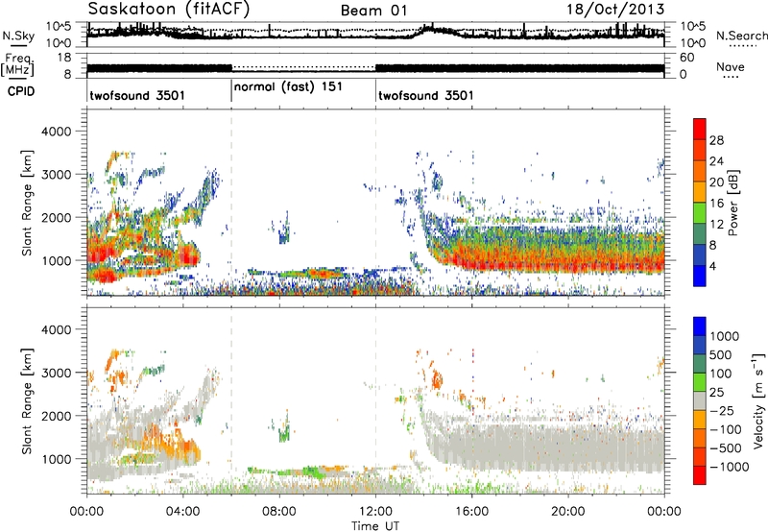Click the 'CPID' row label

click(21, 91)
